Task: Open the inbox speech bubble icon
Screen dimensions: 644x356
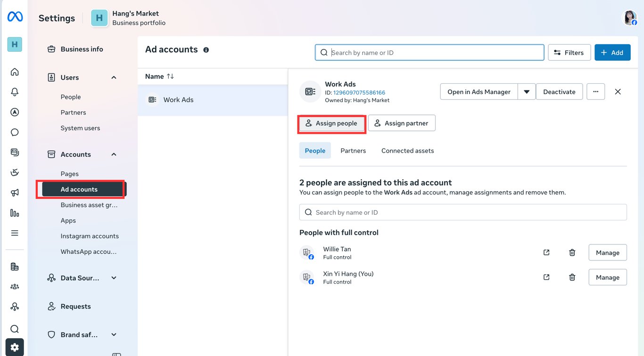Action: pos(15,132)
